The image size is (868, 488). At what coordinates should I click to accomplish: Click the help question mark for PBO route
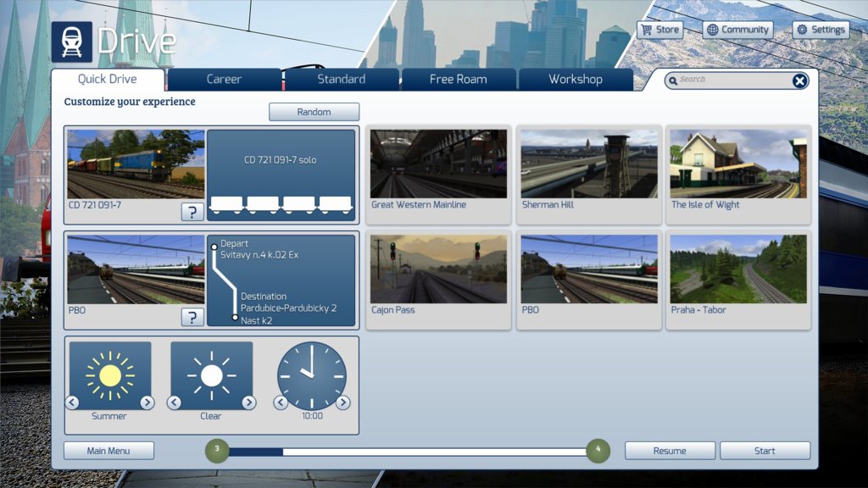(192, 317)
